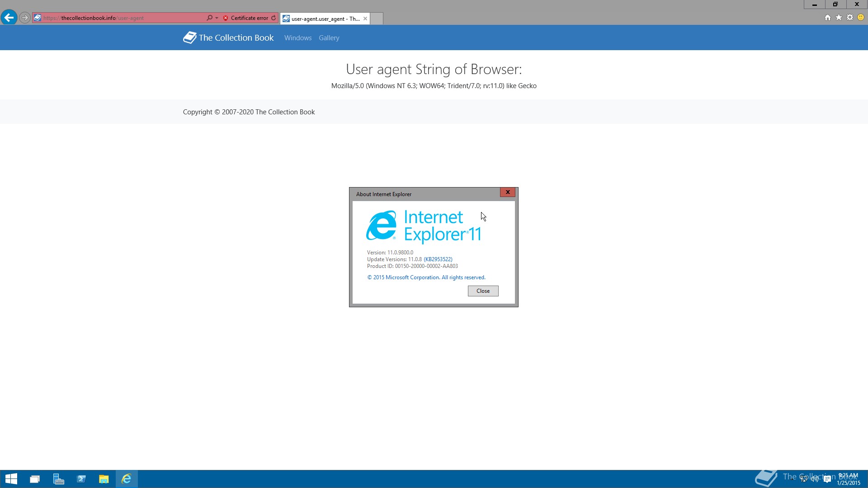Click the search magnifier in address bar
Image resolution: width=868 pixels, height=488 pixels.
click(x=209, y=18)
